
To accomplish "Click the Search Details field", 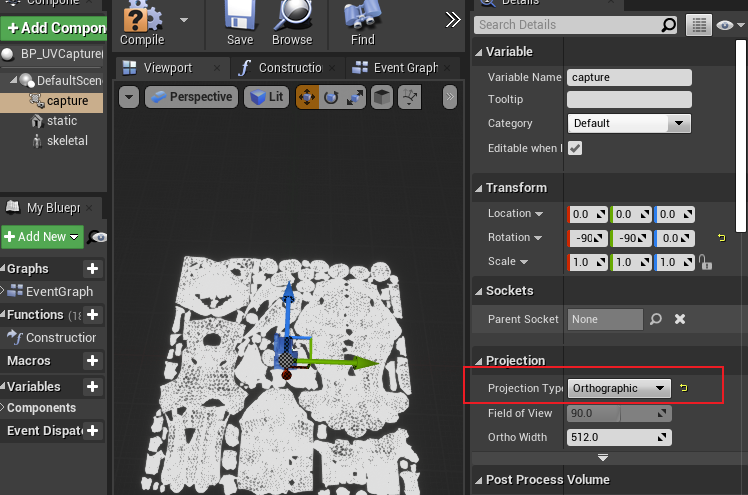I will pos(568,25).
